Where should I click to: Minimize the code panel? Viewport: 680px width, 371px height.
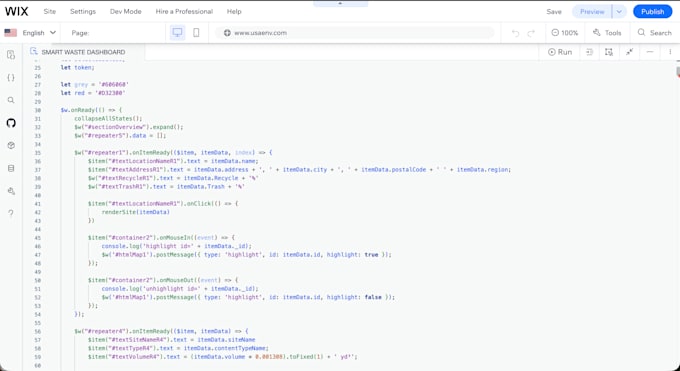(x=650, y=52)
